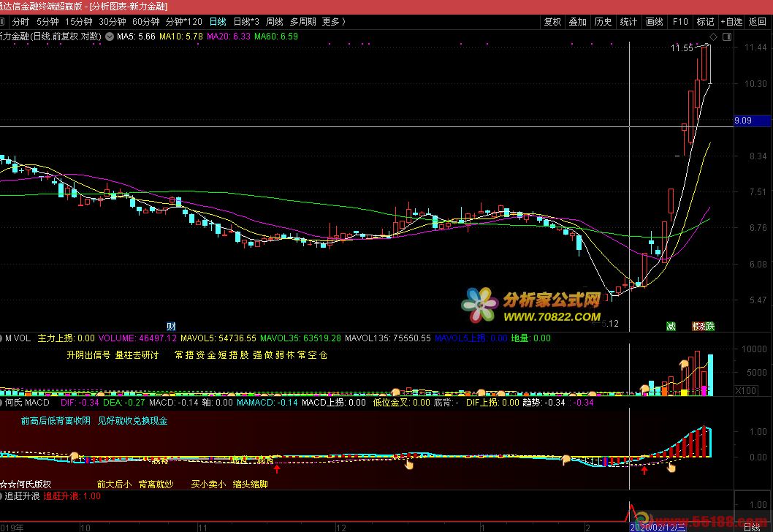
Task: Click the +自选 add to watchlist button
Action: 730,22
